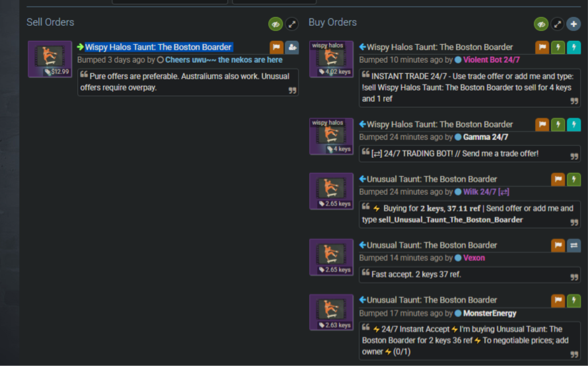Open Violent Bot 24/7 user profile

point(492,60)
